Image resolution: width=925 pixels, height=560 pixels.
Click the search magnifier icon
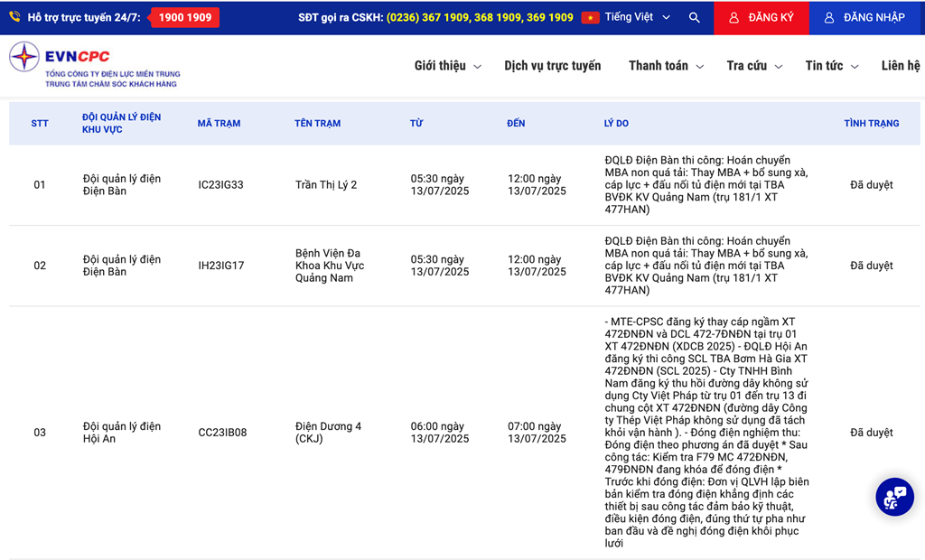(x=695, y=18)
